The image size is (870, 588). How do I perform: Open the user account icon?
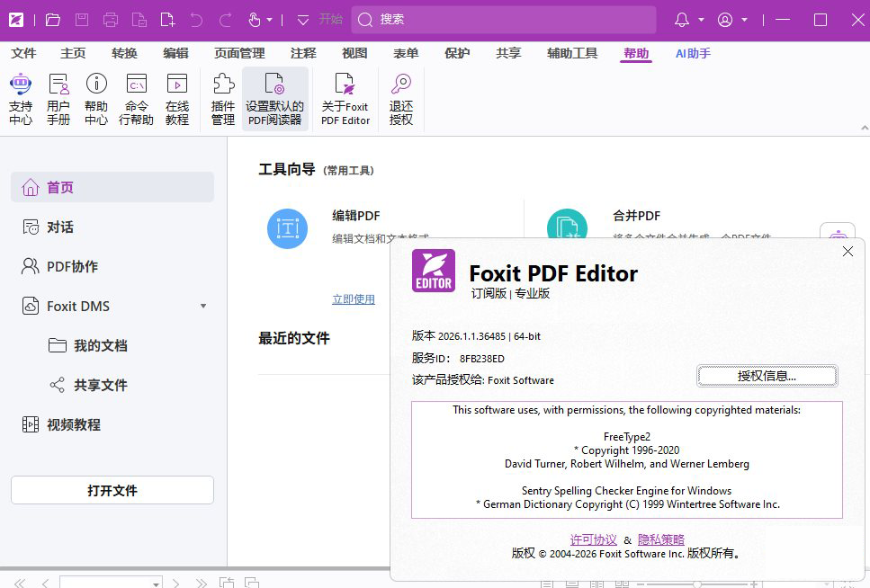[x=725, y=20]
